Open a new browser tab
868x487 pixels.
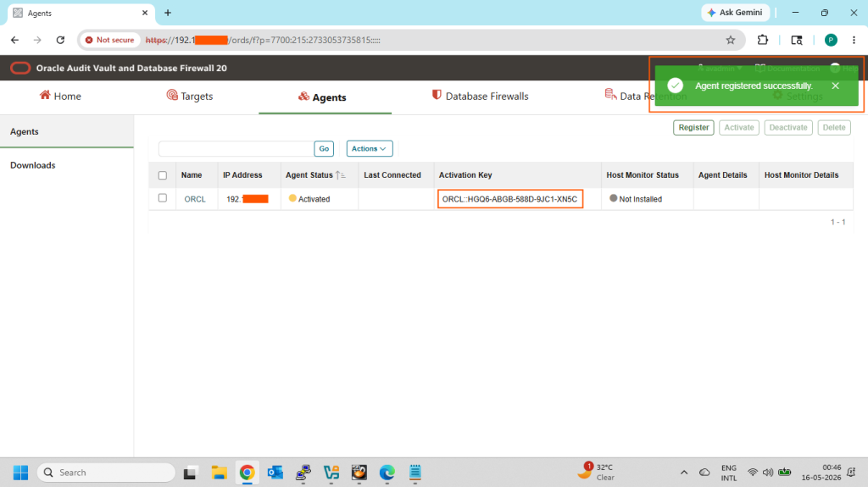click(x=168, y=13)
